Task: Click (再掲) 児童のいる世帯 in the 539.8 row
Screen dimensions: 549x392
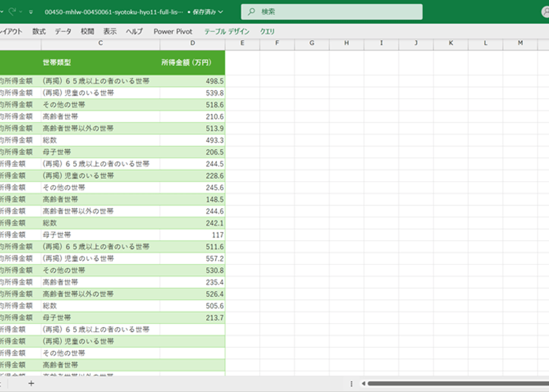Action: point(78,93)
